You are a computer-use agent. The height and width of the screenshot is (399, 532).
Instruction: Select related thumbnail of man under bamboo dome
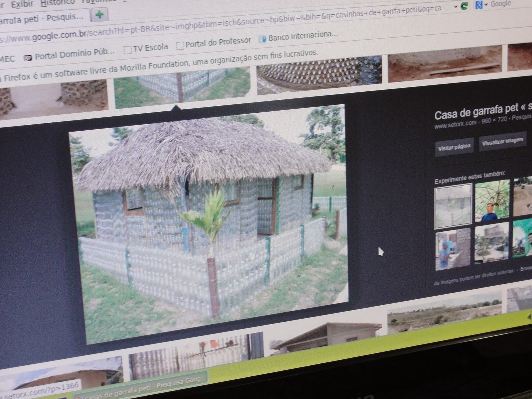pyautogui.click(x=492, y=201)
